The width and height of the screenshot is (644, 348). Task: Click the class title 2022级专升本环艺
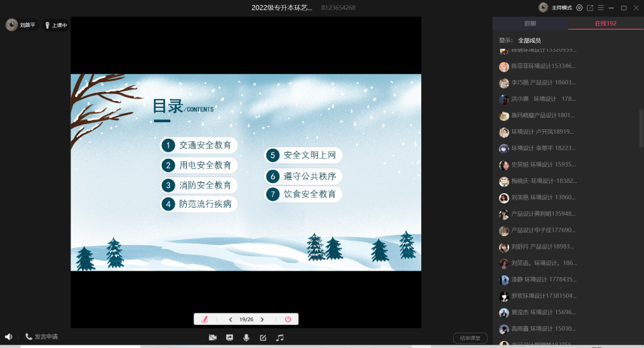(282, 8)
